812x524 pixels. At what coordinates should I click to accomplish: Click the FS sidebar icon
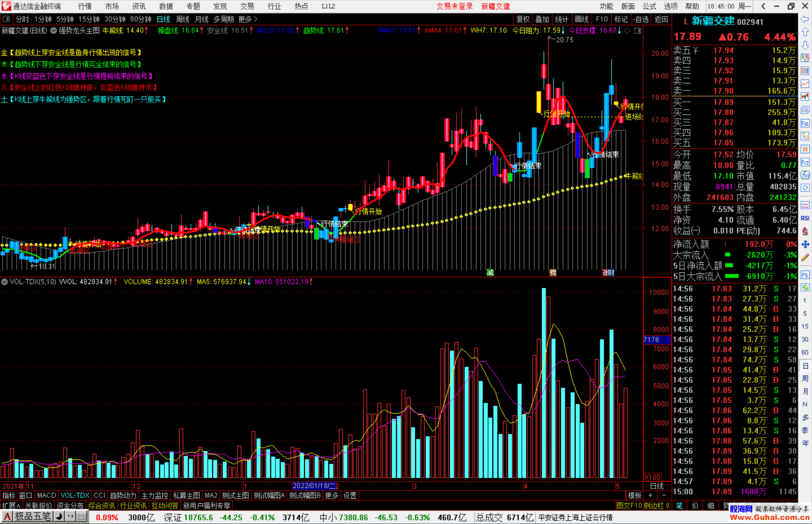tap(805, 275)
